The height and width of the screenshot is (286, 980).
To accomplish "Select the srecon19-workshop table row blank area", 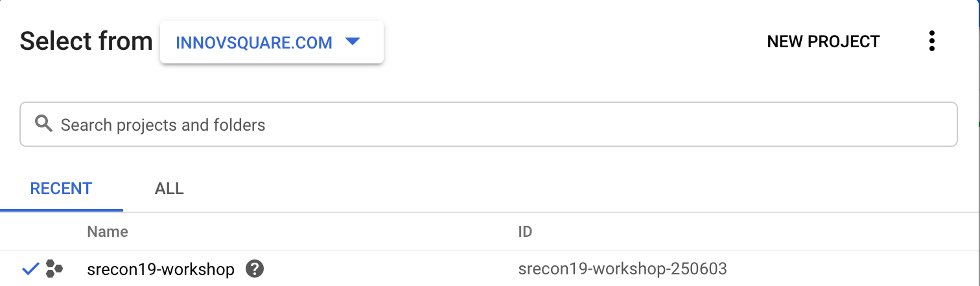I will pos(843,269).
